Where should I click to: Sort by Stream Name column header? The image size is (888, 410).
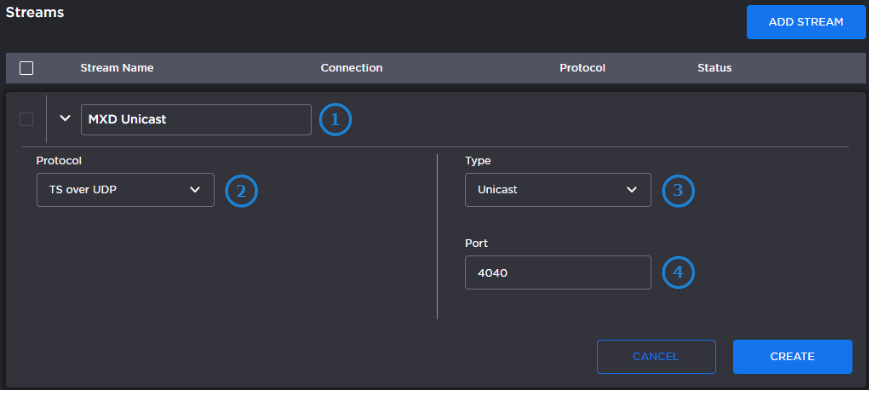click(117, 68)
